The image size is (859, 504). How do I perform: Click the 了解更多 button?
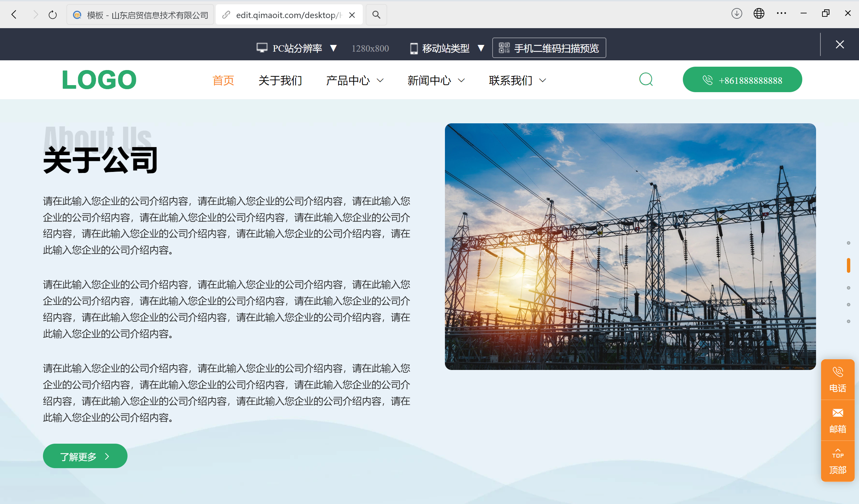pyautogui.click(x=85, y=456)
